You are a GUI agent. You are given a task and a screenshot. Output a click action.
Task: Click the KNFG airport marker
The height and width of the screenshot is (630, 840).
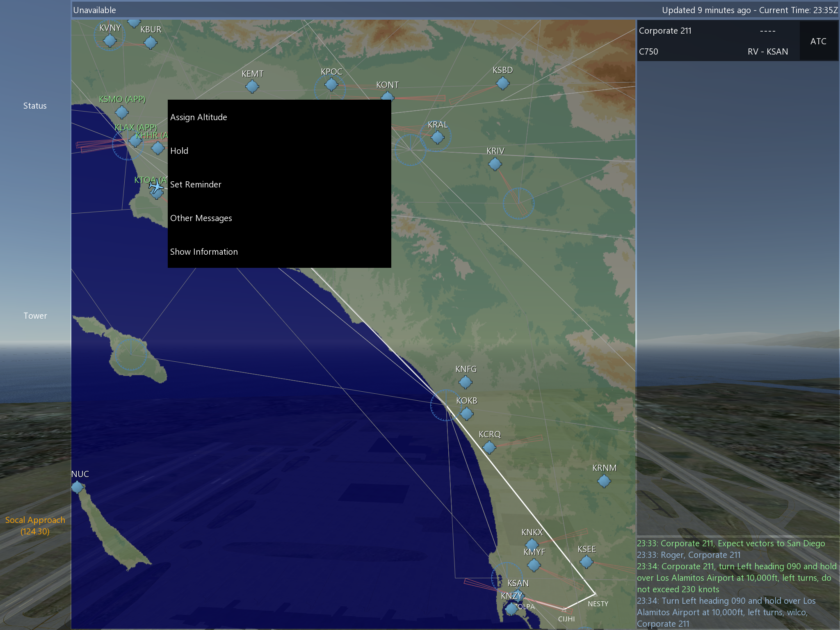[x=465, y=382]
